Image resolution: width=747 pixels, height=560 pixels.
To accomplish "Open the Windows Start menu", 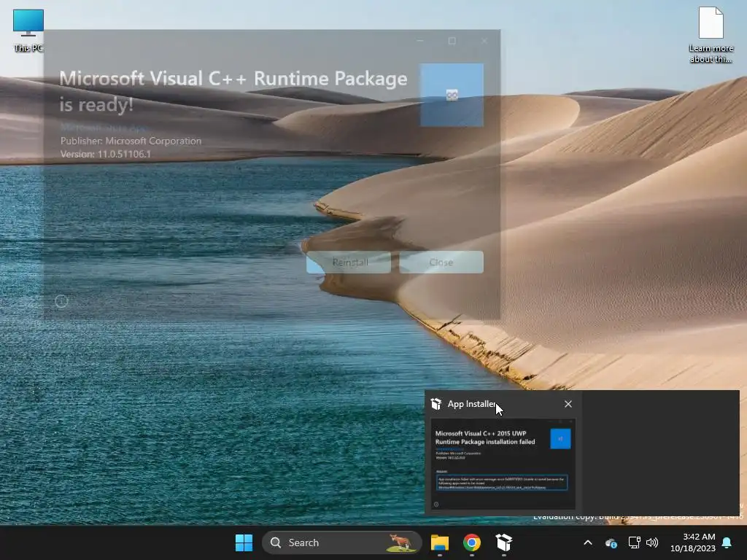I will (244, 542).
